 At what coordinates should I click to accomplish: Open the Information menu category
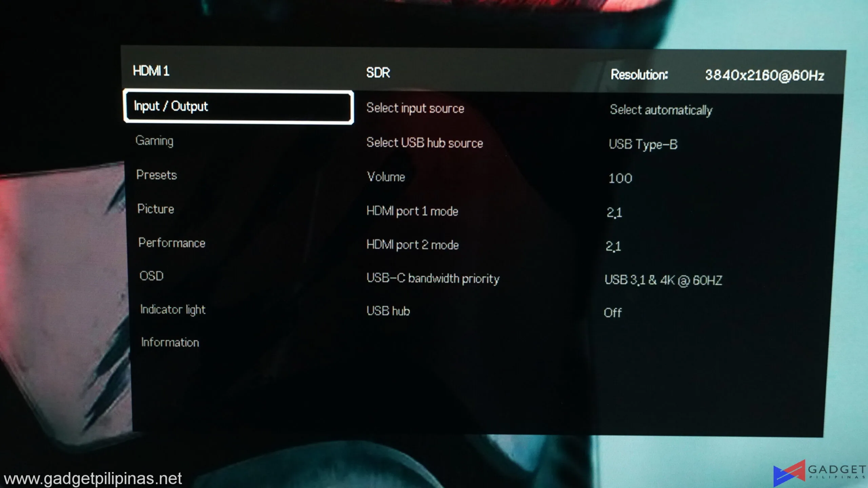pyautogui.click(x=170, y=342)
